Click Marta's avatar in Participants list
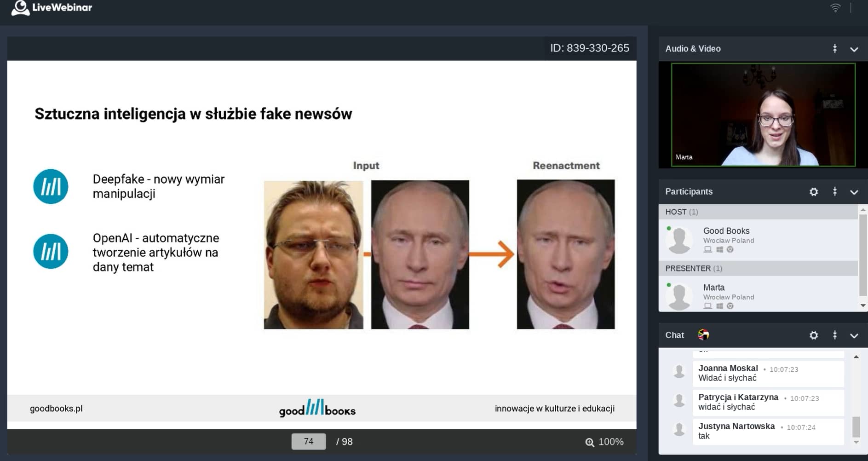Image resolution: width=868 pixels, height=461 pixels. tap(680, 297)
